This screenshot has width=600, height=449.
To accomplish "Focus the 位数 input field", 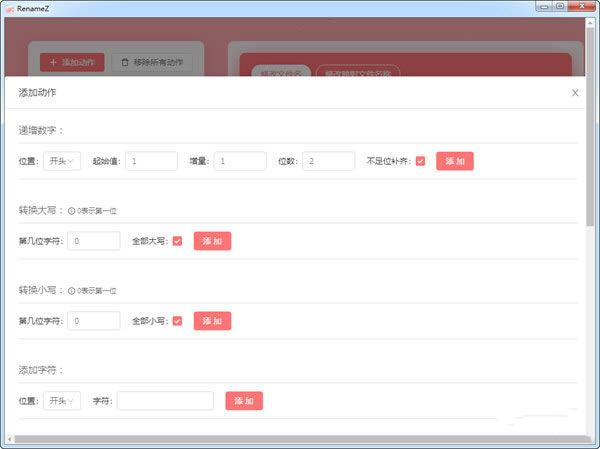I will click(329, 161).
